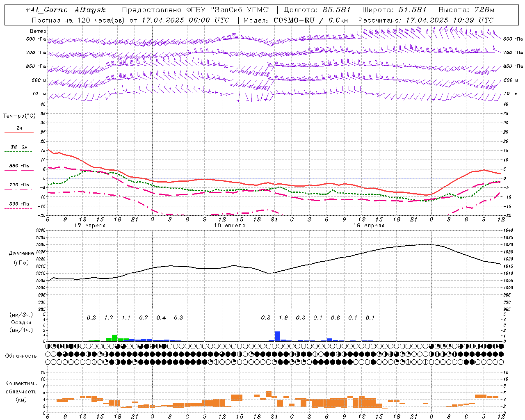Click the Высота: 726м header field

(x=466, y=10)
